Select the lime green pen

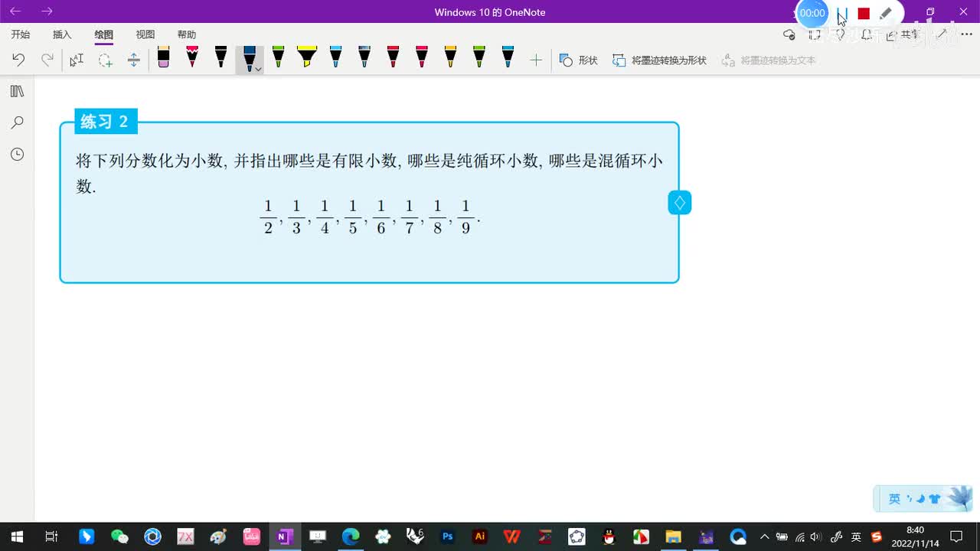[479, 57]
